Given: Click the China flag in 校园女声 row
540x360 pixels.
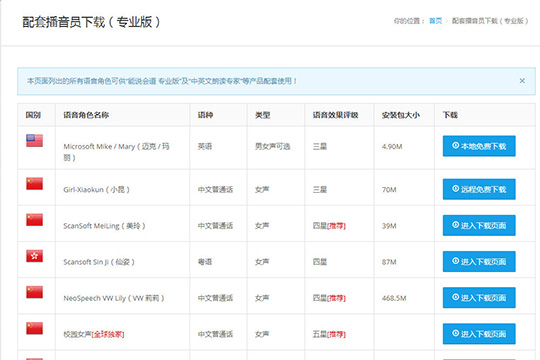Looking at the screenshot, I should (x=34, y=328).
